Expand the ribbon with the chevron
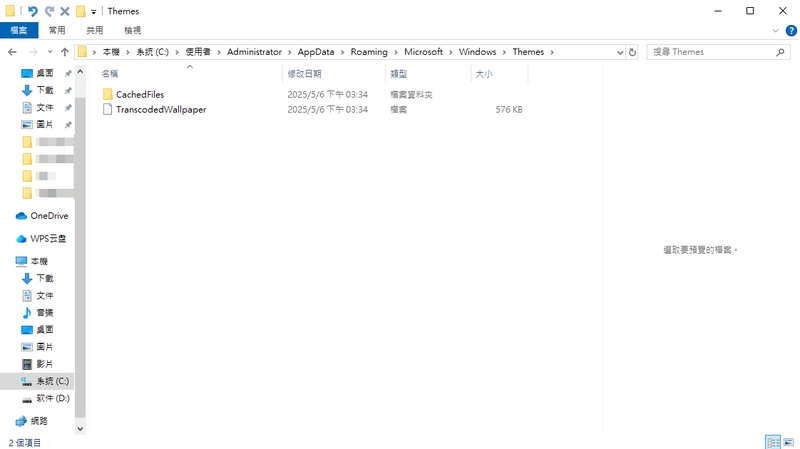 point(776,31)
